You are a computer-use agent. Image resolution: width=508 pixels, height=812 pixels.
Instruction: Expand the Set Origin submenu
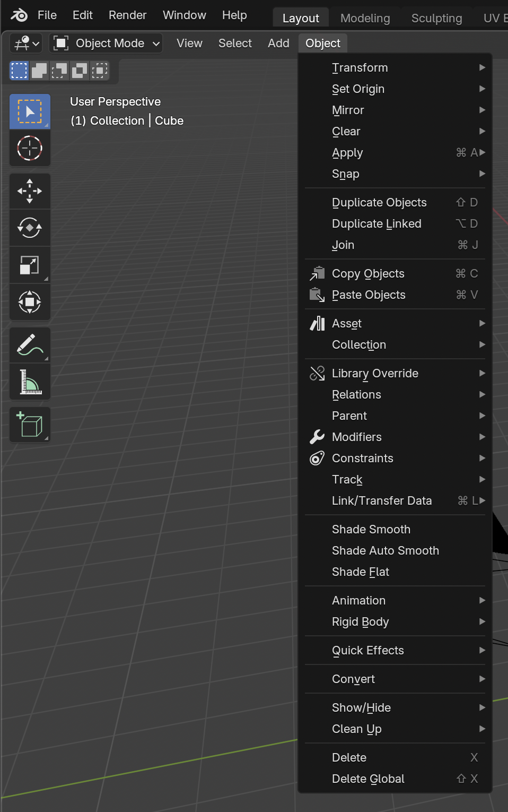point(395,89)
